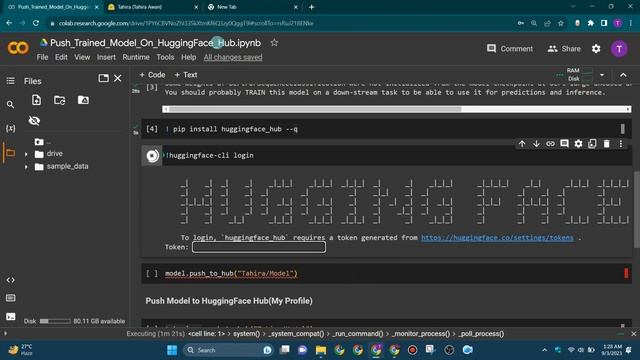The image size is (640, 360).
Task: Open cell editor settings gear
Action: 578,144
